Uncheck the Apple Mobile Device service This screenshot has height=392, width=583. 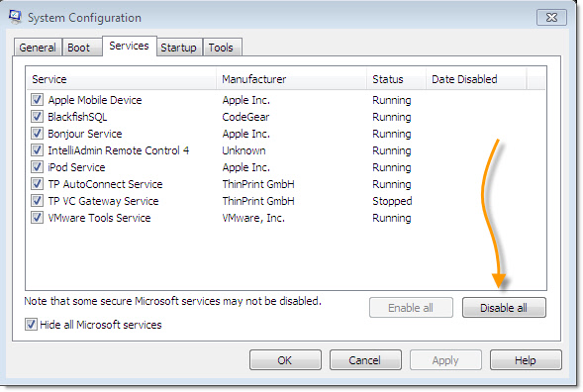(37, 100)
